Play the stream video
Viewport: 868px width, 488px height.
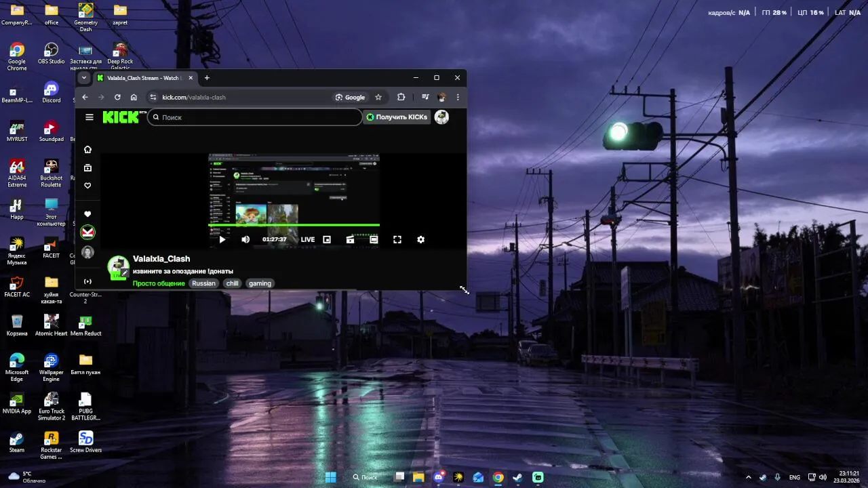[222, 239]
